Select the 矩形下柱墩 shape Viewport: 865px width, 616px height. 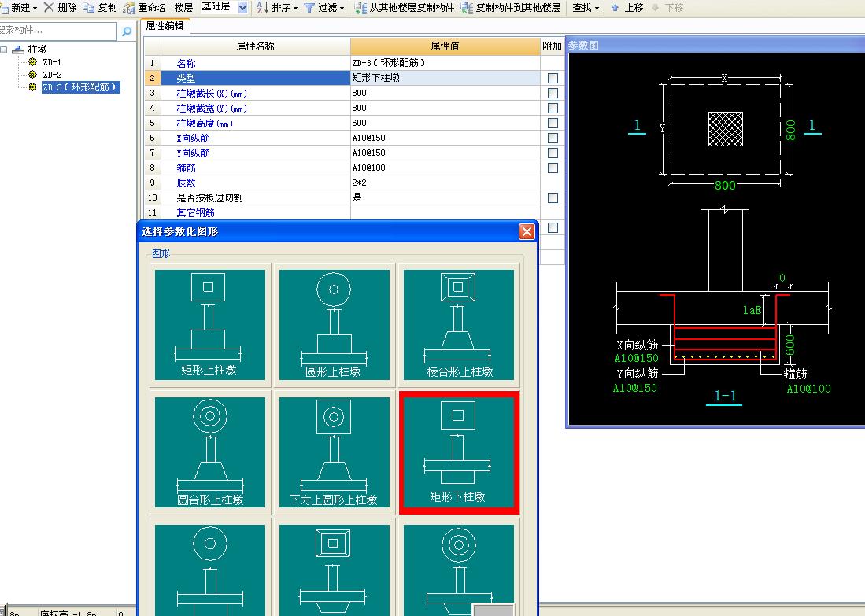tap(459, 452)
